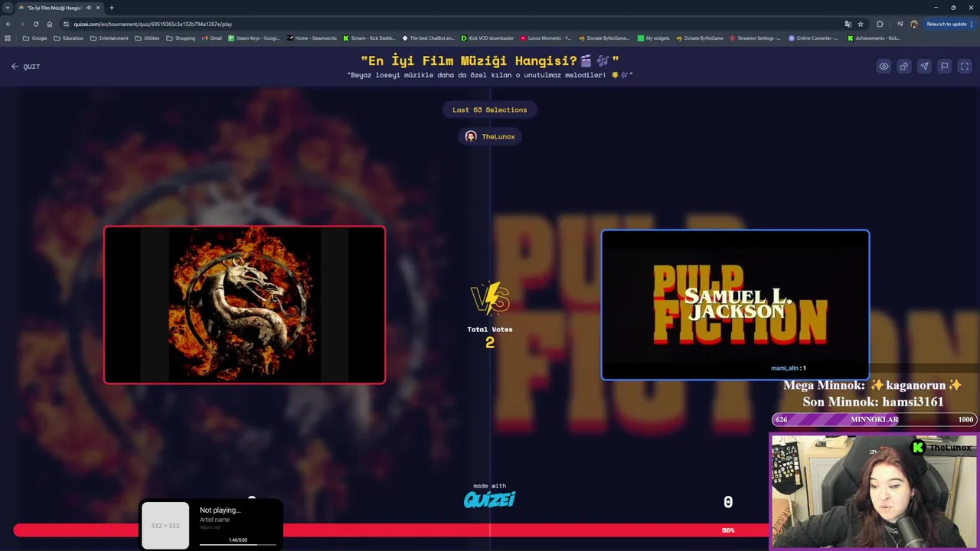The height and width of the screenshot is (551, 980).
Task: Click the flag report icon
Action: tap(944, 67)
